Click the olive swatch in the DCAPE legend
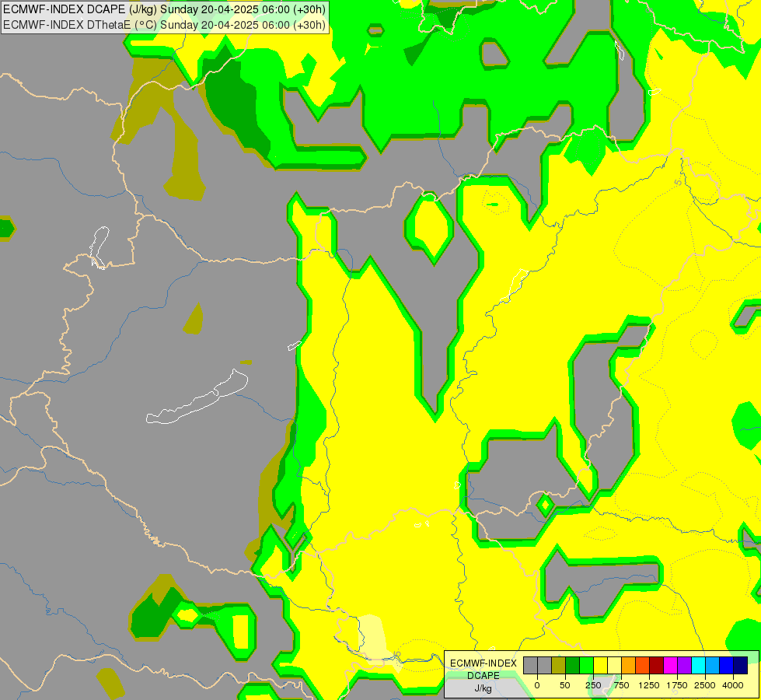This screenshot has height=700, width=761. [559, 665]
